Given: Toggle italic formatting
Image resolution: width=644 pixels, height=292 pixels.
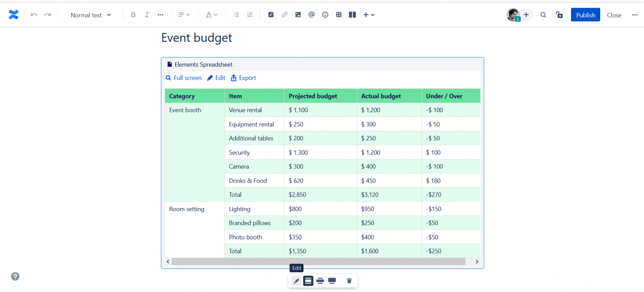Looking at the screenshot, I should (x=147, y=15).
